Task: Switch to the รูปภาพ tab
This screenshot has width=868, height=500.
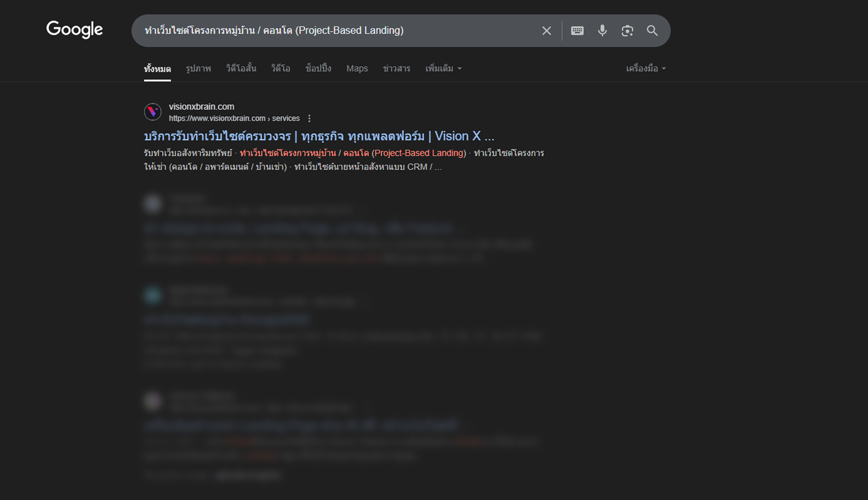Action: (x=199, y=69)
